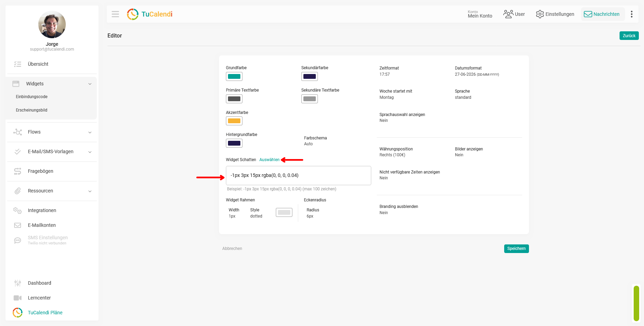Select Einbindungscode submenu item

[x=32, y=97]
